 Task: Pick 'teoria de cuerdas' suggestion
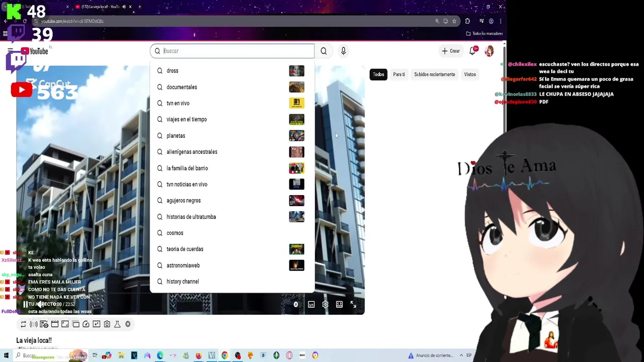[232, 249]
